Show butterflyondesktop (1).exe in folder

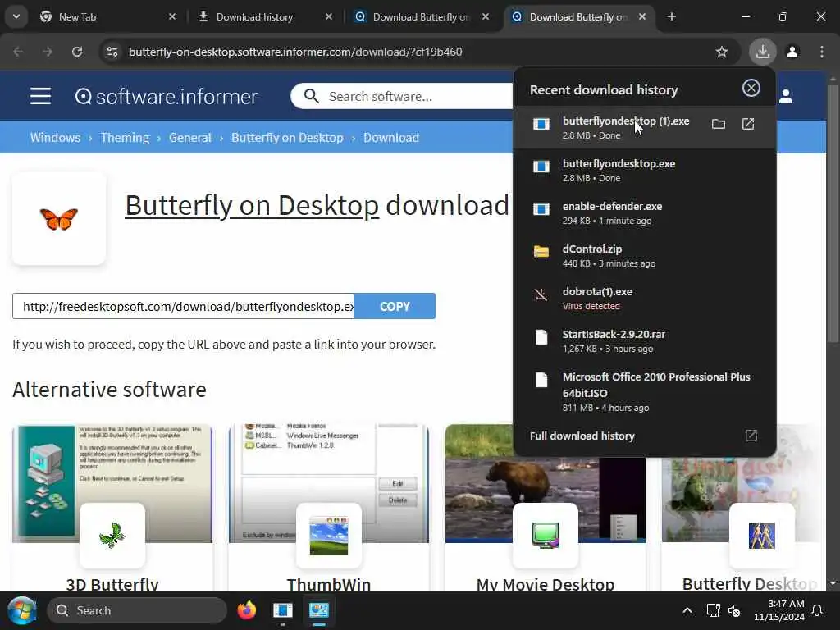tap(719, 125)
